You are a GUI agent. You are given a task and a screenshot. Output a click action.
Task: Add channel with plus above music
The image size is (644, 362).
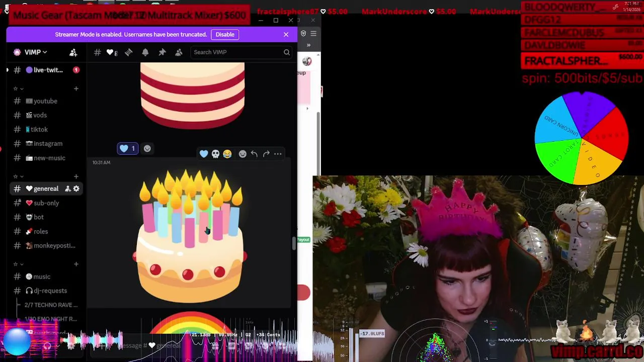tap(76, 264)
